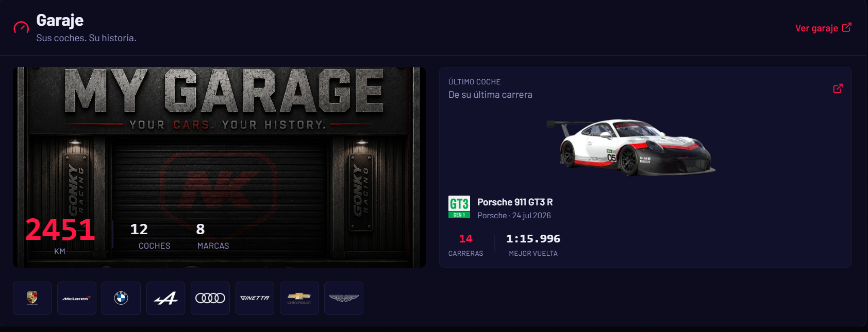
Task: Click the Porsche 911 GT3 R name
Action: 515,202
